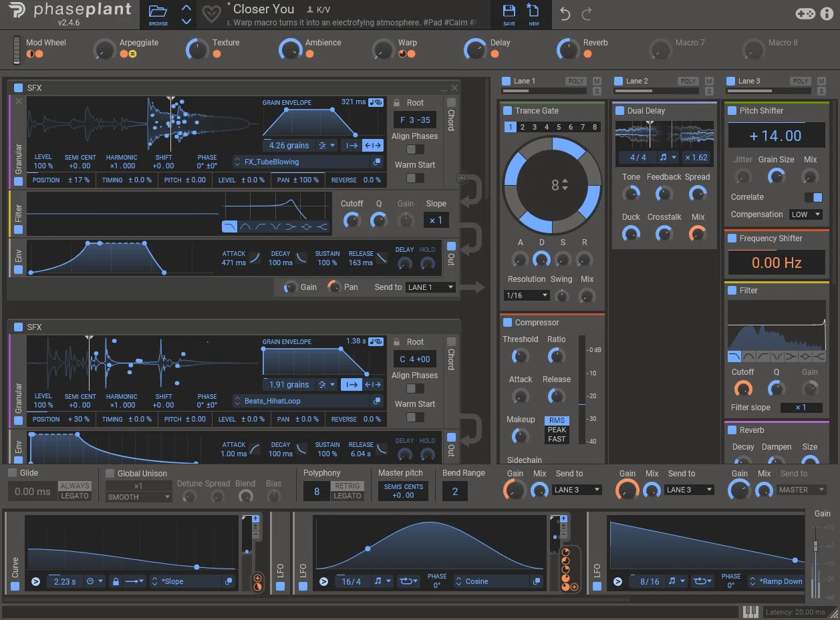Select Trance Gate pattern tab 2
The height and width of the screenshot is (620, 840).
tap(523, 127)
